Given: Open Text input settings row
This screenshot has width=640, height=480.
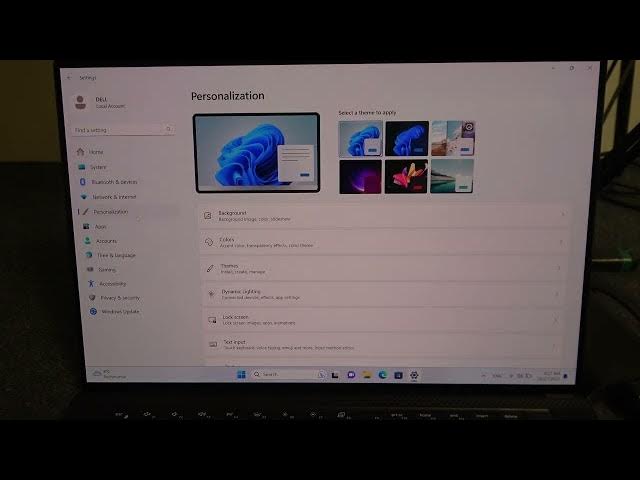Looking at the screenshot, I should pos(381,344).
